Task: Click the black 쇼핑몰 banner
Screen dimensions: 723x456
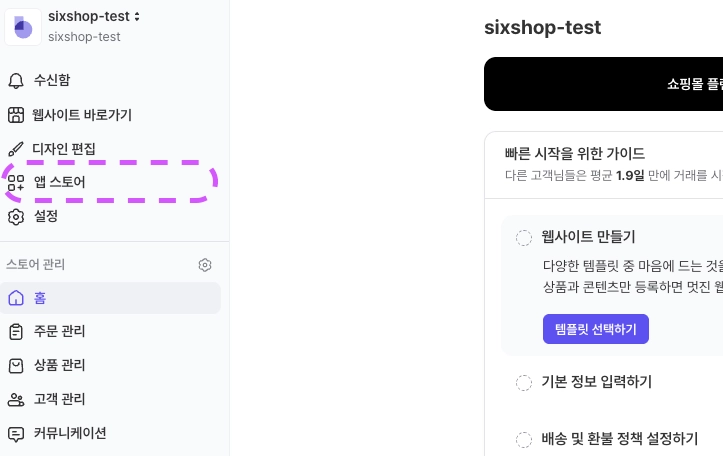Action: tap(603, 84)
